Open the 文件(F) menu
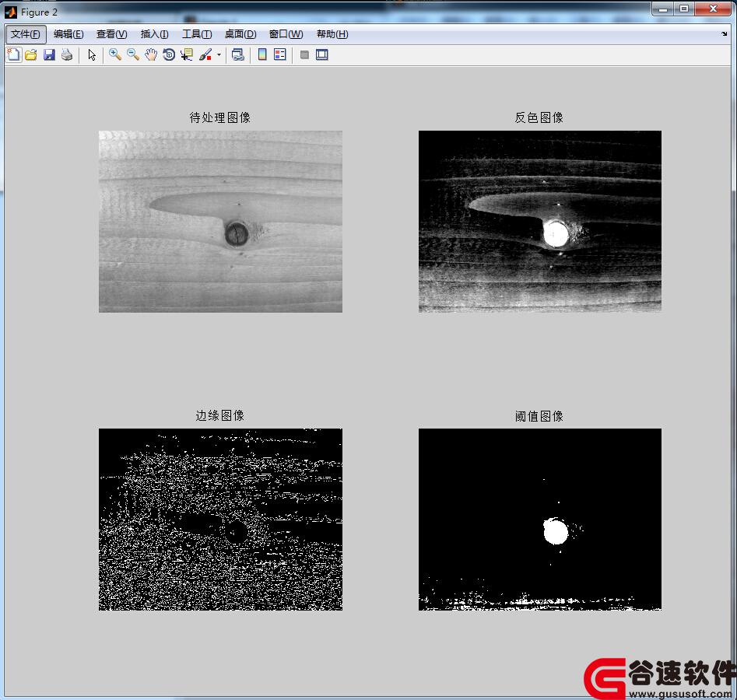 (x=26, y=34)
